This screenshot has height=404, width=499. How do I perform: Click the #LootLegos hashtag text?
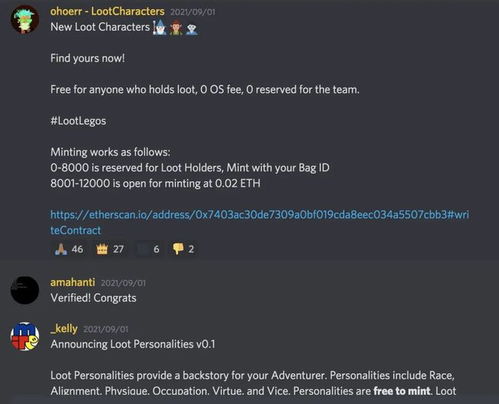coord(78,121)
